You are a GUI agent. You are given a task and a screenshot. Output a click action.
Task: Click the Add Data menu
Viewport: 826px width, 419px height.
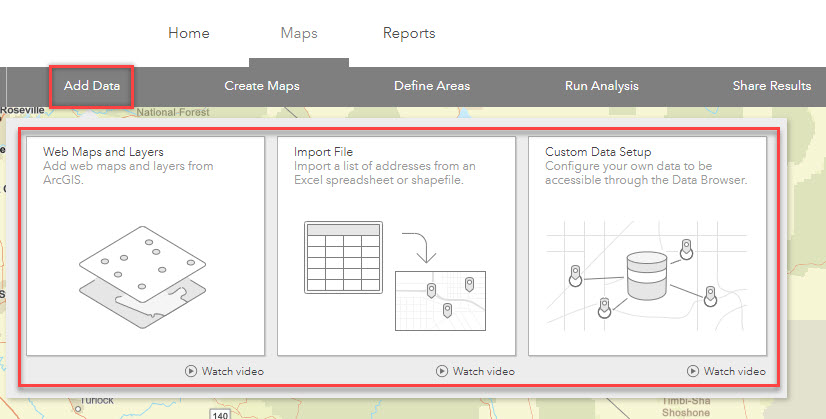coord(92,86)
